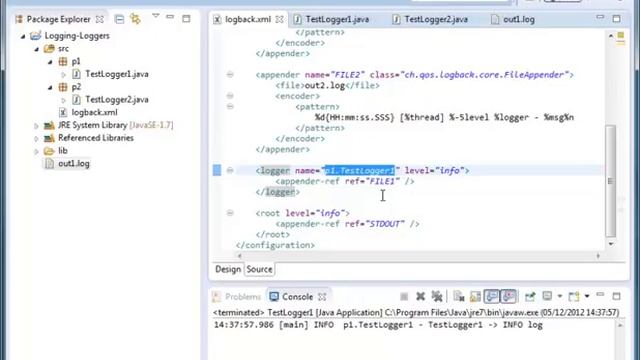Click the Referenced Libraries icon

pyautogui.click(x=49, y=138)
